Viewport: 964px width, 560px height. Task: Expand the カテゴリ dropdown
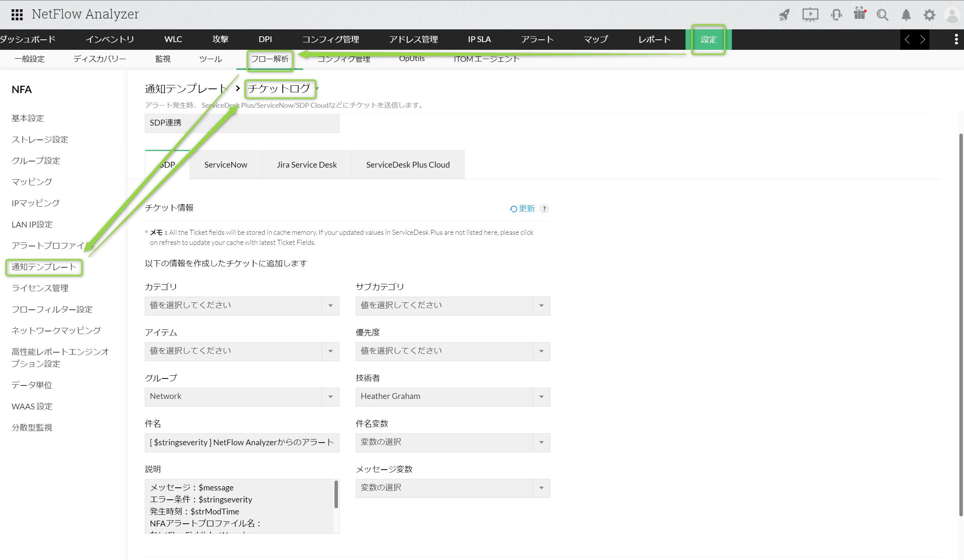coord(242,305)
